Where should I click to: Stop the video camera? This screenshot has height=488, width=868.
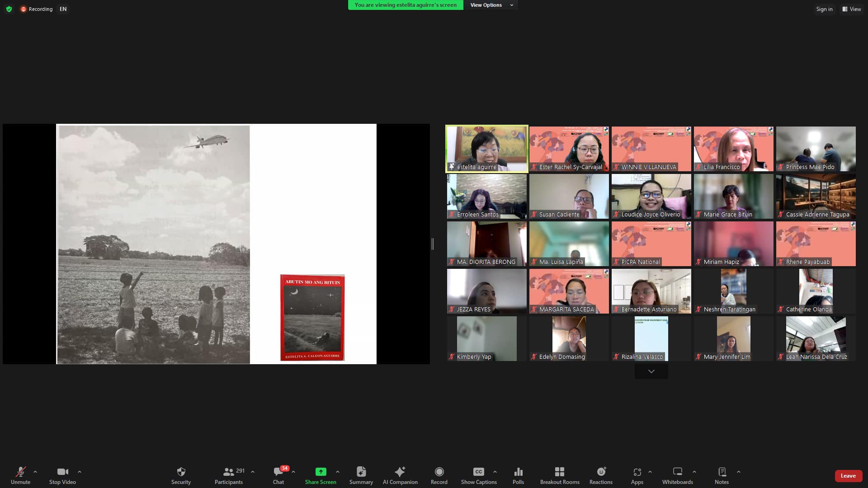(x=62, y=475)
